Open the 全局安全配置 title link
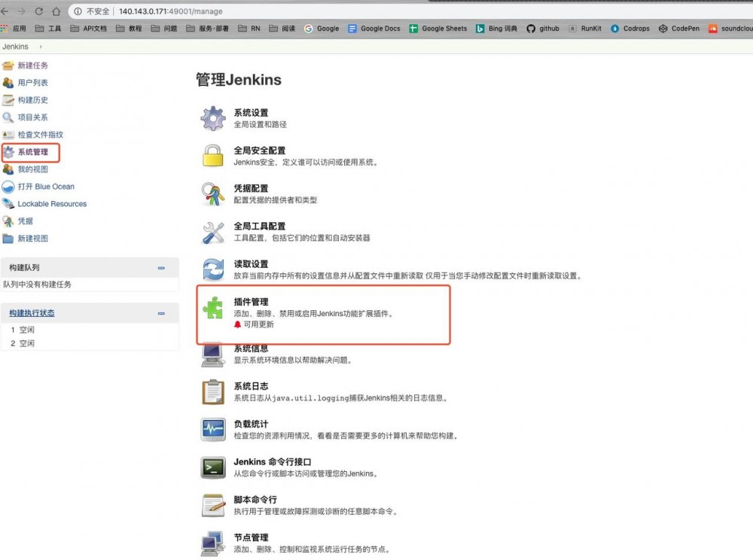This screenshot has width=753, height=560. tap(259, 151)
